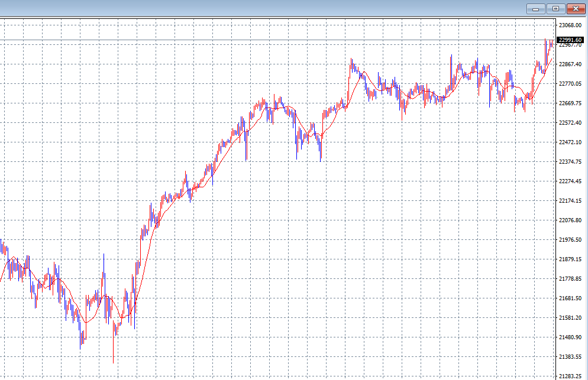Click the 22770.05 price axis label
The width and height of the screenshot is (588, 380).
(570, 84)
